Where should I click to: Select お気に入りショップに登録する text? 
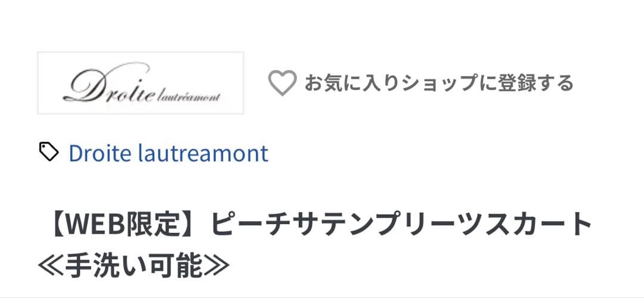pos(438,83)
